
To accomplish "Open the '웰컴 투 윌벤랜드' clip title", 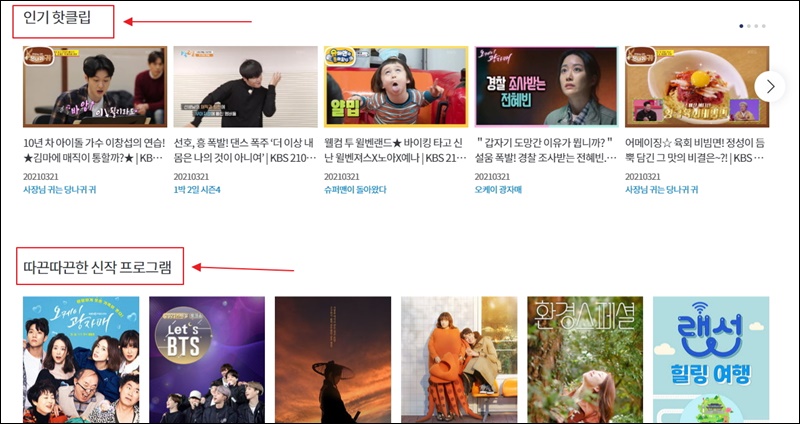I will click(x=395, y=151).
